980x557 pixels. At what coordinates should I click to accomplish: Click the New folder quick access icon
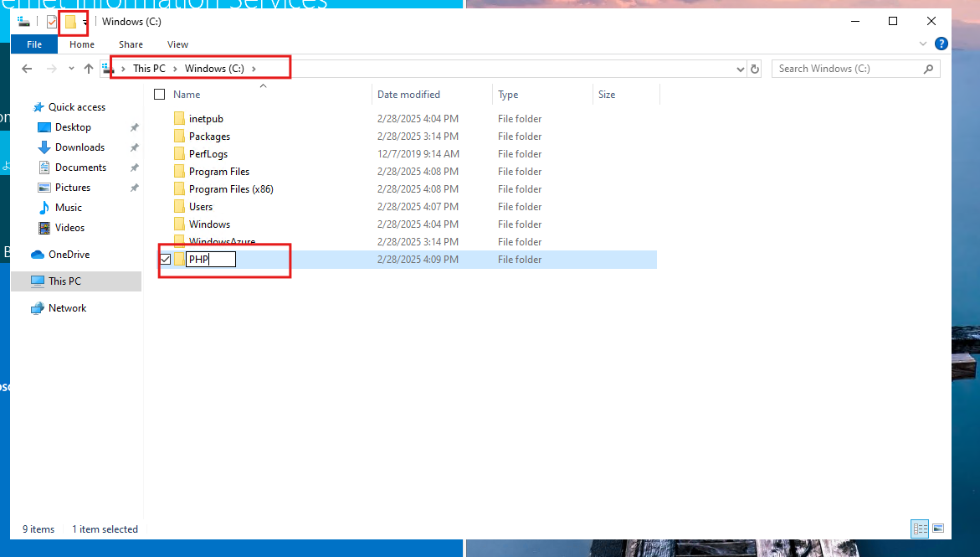(70, 22)
